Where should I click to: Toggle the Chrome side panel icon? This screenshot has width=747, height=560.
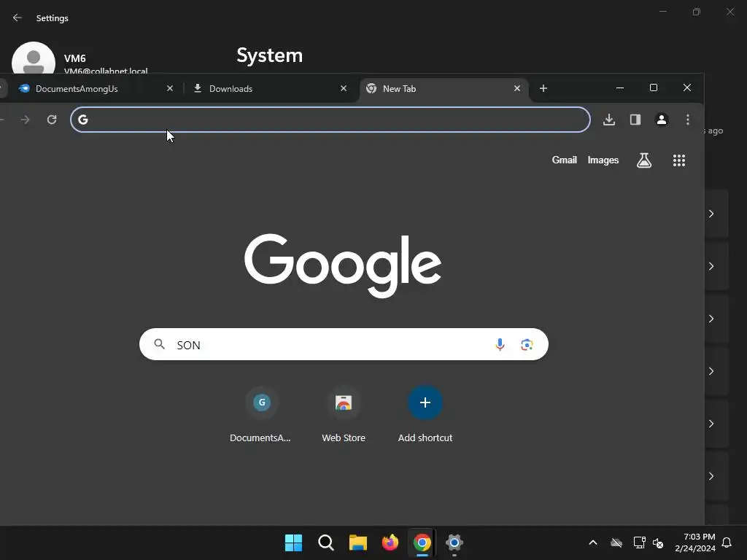pos(635,120)
